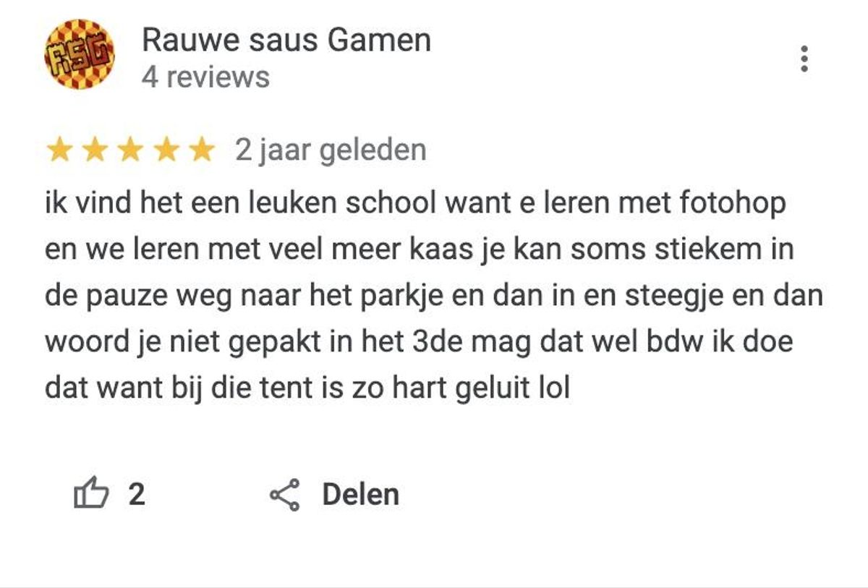The width and height of the screenshot is (868, 588).
Task: Click the first yellow rating star
Action: pyautogui.click(x=59, y=150)
